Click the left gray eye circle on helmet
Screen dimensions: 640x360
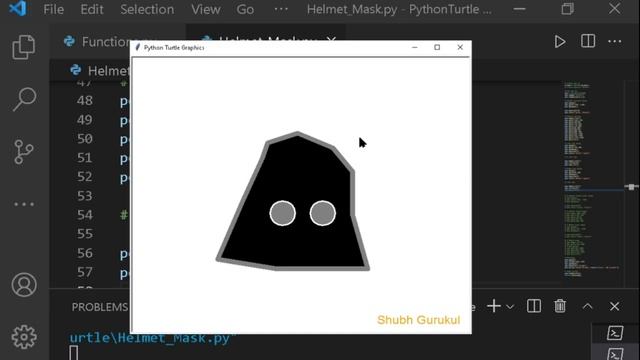click(282, 213)
